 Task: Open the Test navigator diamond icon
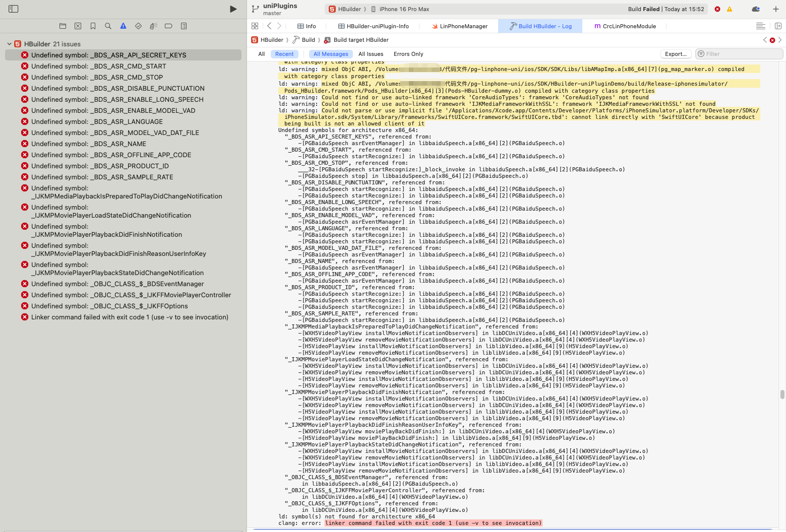[138, 26]
